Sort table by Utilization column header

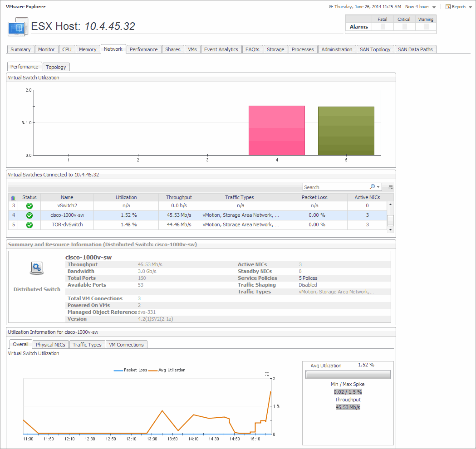pyautogui.click(x=126, y=197)
